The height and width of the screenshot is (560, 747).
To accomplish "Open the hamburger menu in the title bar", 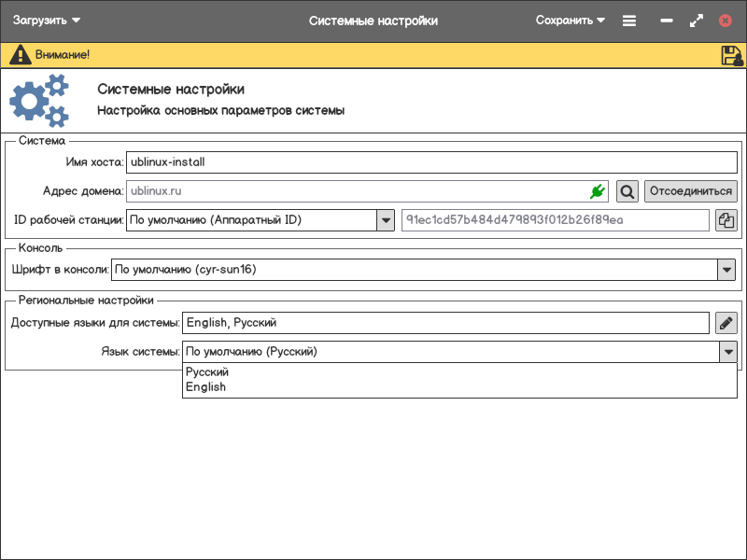I will point(629,21).
